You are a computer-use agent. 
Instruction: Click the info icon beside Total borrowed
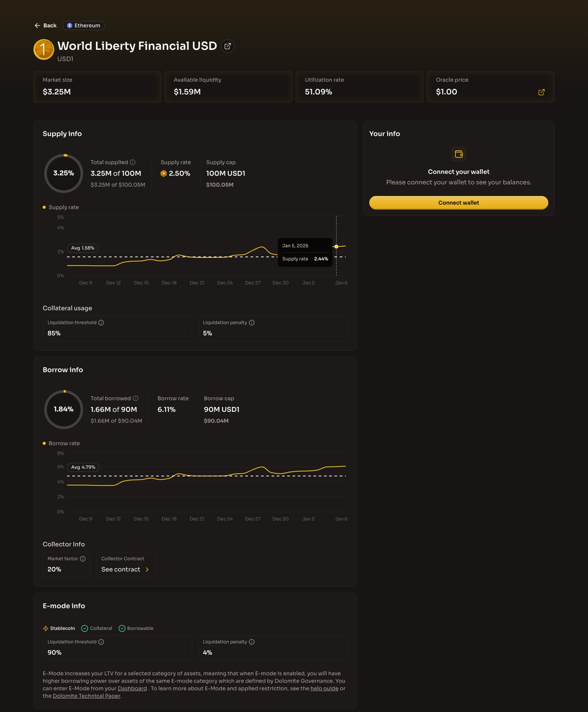(x=136, y=398)
